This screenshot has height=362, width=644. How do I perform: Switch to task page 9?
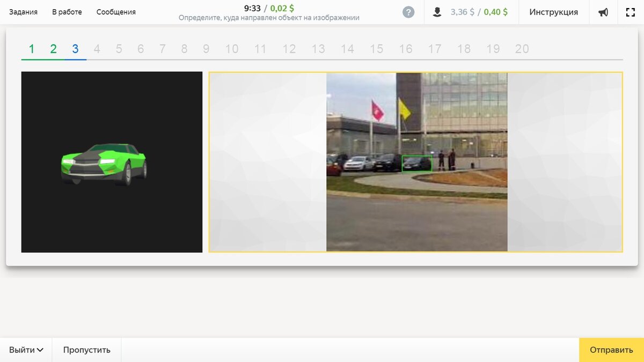(x=206, y=49)
